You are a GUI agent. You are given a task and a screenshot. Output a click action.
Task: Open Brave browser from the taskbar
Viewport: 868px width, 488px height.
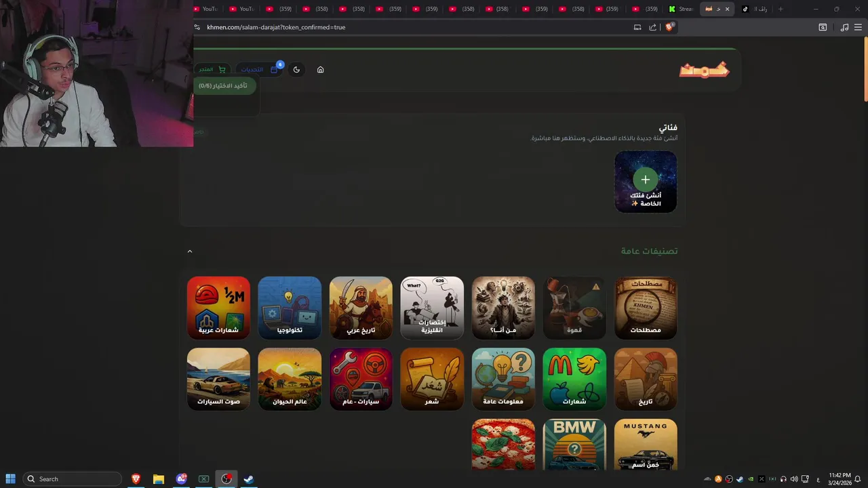[x=136, y=479]
